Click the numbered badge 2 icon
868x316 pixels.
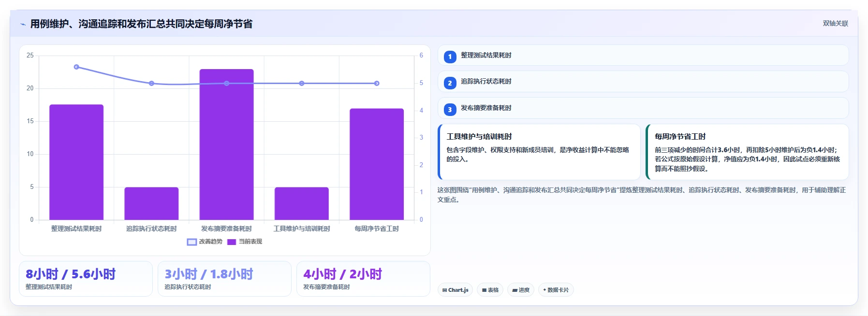coord(450,83)
